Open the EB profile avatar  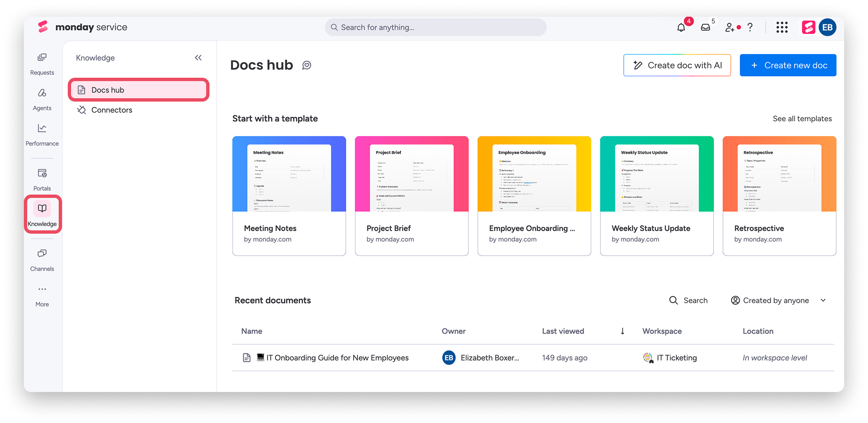[827, 27]
